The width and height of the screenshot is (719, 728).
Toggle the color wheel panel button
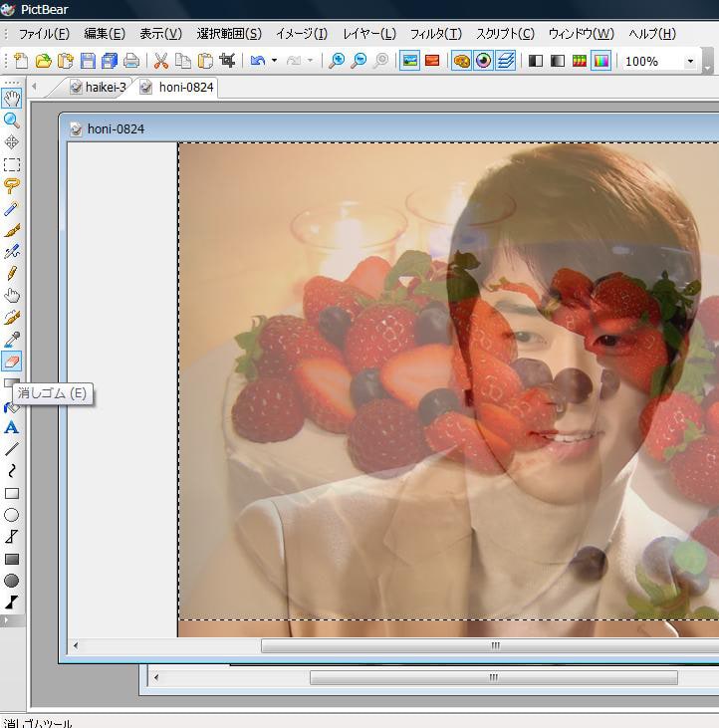483,61
